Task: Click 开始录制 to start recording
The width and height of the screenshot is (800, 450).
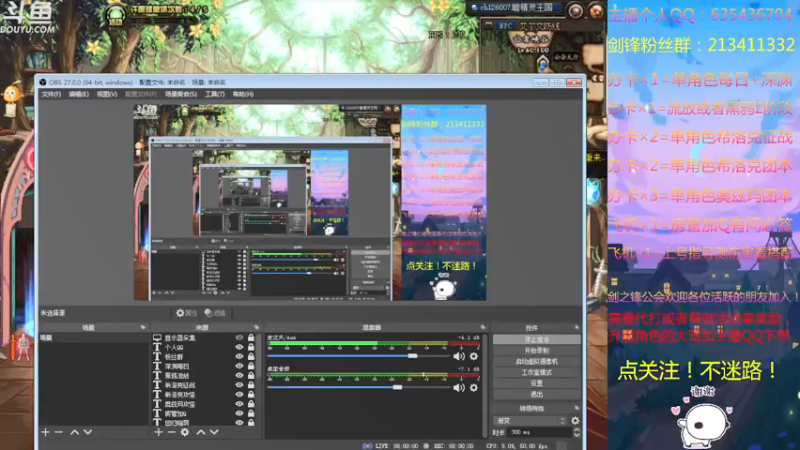Action: [537, 351]
